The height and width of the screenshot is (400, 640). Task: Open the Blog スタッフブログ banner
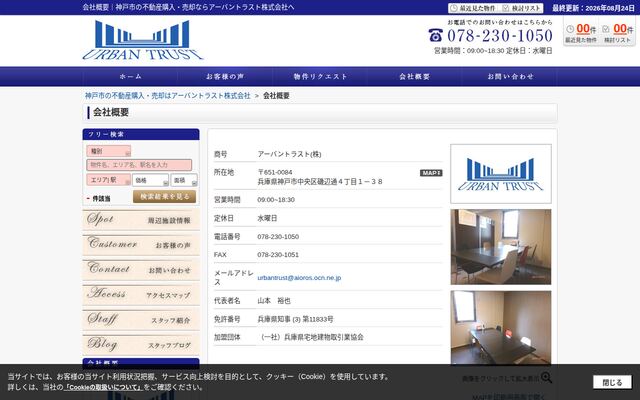[x=141, y=344]
